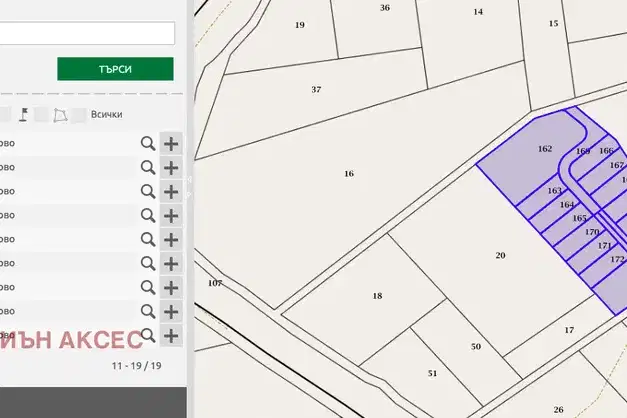This screenshot has width=627, height=418.
Task: Add the eighth result row with plus icon
Action: [x=171, y=312]
